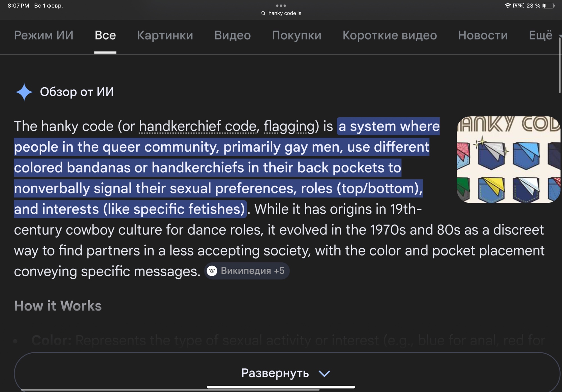Click the chevron next to Развернуть
This screenshot has width=562, height=392.
pos(324,373)
